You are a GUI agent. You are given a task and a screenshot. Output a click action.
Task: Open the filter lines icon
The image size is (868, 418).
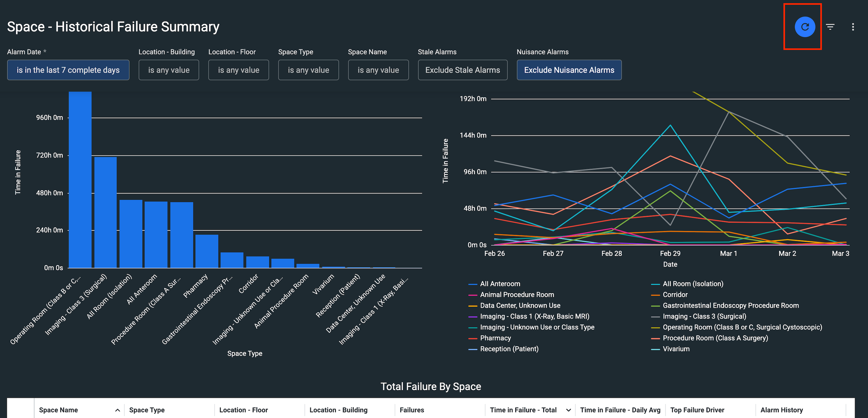point(830,27)
